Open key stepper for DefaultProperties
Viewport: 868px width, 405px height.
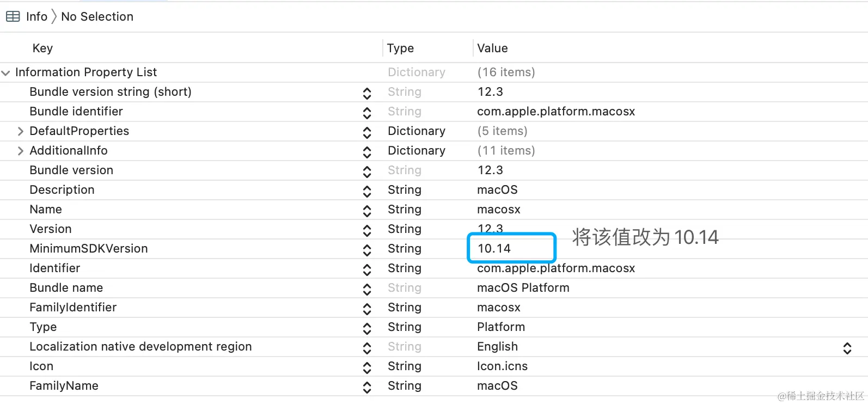click(x=367, y=132)
